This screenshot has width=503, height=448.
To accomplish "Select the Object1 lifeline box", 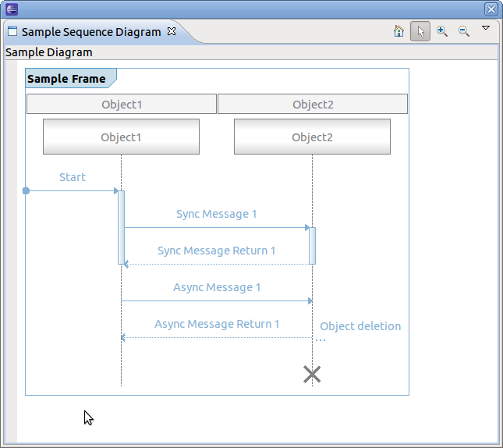I will [122, 137].
